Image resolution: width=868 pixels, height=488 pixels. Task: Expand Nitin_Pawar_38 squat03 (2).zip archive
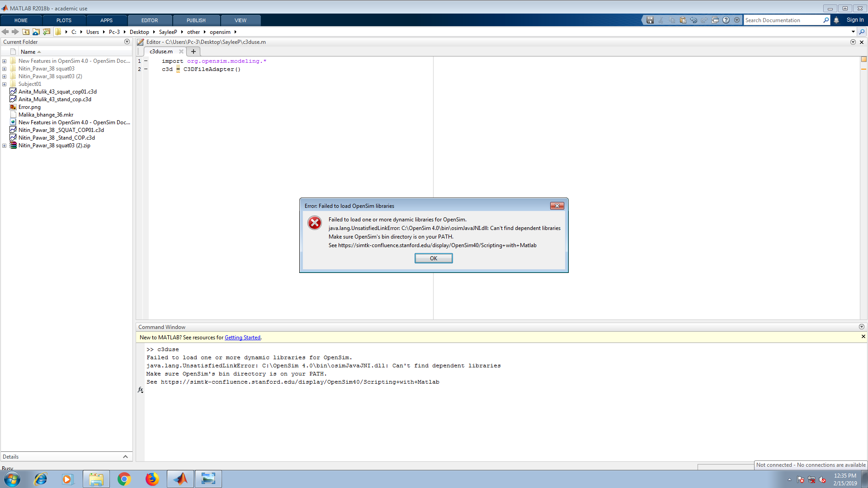[5, 145]
